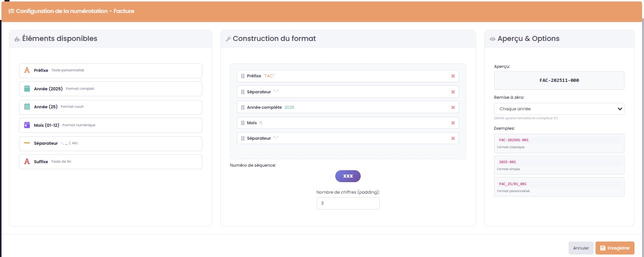Choose the 2025-001 simple format example
644x257 pixels.
pyautogui.click(x=559, y=165)
